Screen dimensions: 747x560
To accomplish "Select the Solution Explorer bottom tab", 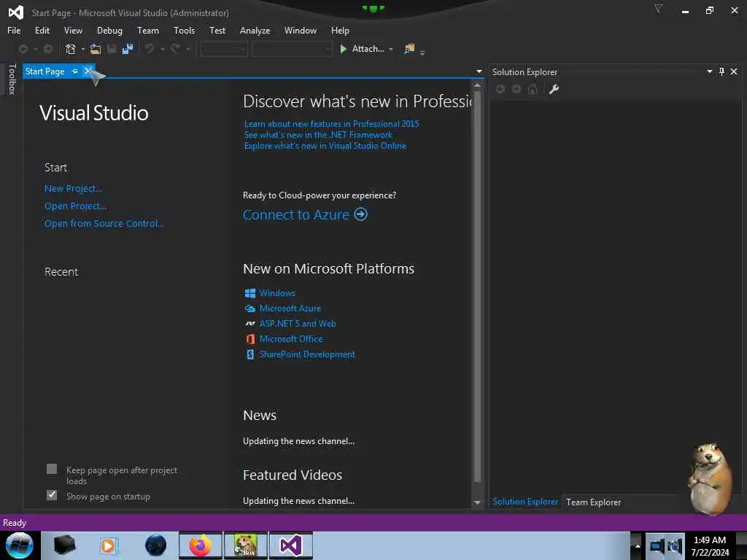I will pos(525,502).
